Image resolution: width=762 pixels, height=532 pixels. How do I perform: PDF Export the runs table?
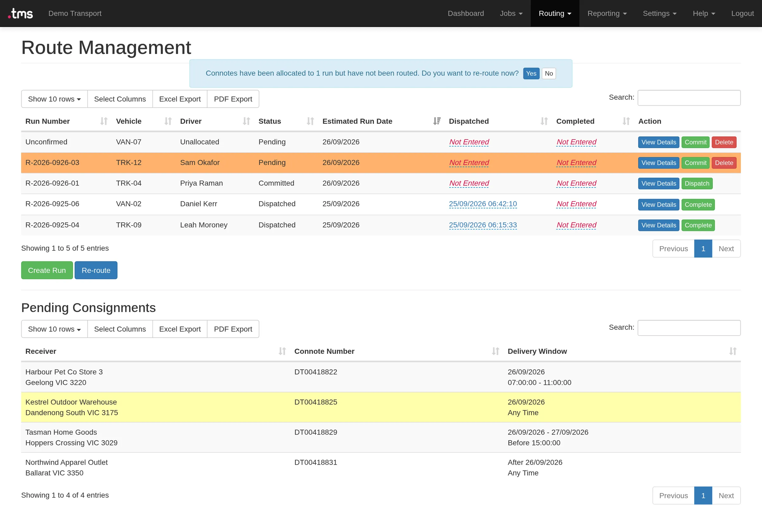233,99
